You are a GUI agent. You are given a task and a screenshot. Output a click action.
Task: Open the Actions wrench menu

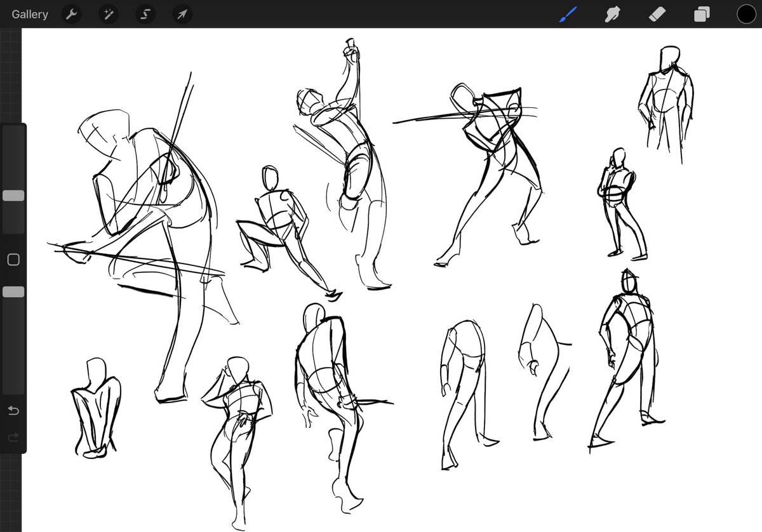click(72, 14)
